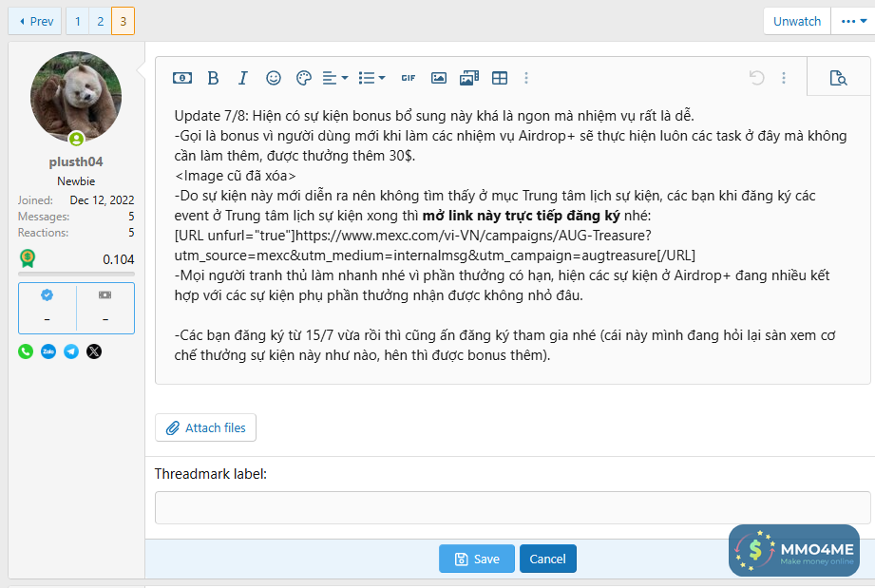Click the "<Image cũ đã xóa>" line
875x588 pixels.
click(235, 176)
